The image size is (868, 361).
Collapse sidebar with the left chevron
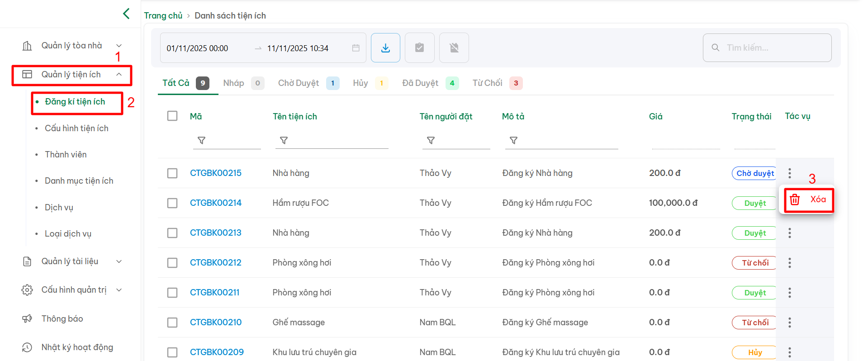coord(126,14)
